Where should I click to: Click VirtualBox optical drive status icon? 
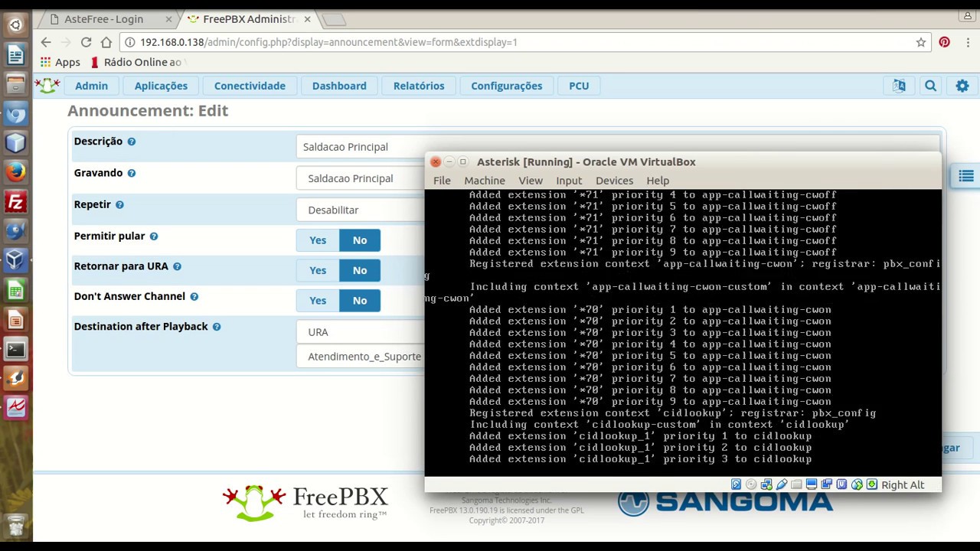coord(751,484)
